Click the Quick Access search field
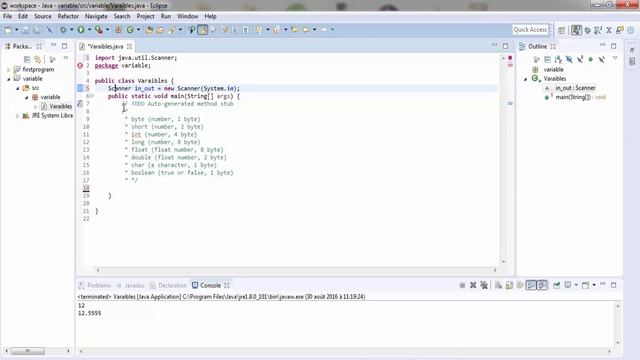 [530, 30]
